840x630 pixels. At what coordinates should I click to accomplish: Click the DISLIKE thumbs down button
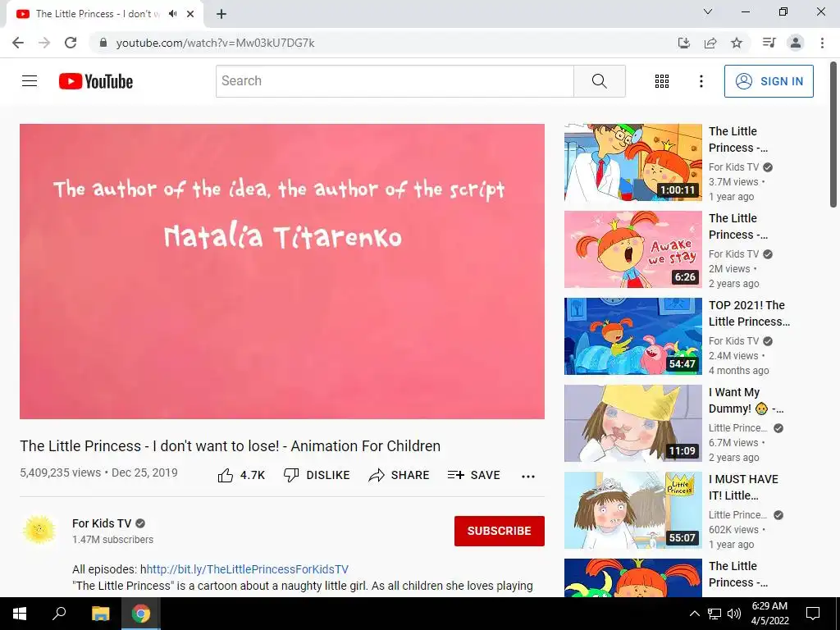[317, 475]
